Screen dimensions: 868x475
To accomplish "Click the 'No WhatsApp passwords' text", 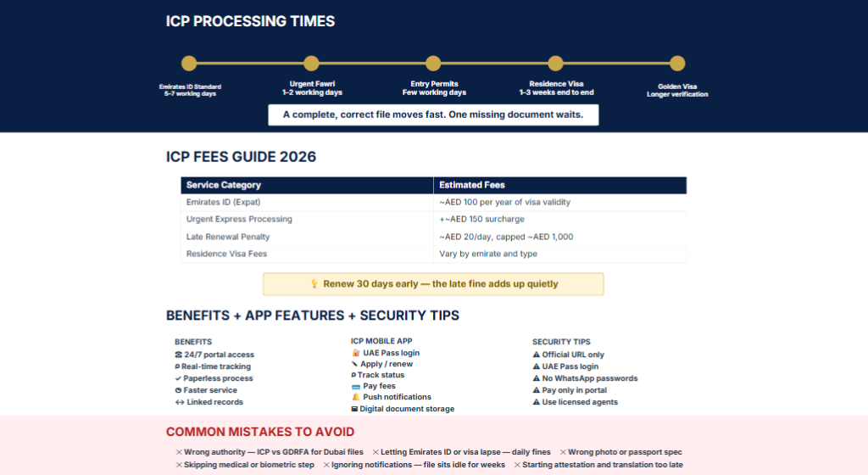I will click(590, 378).
